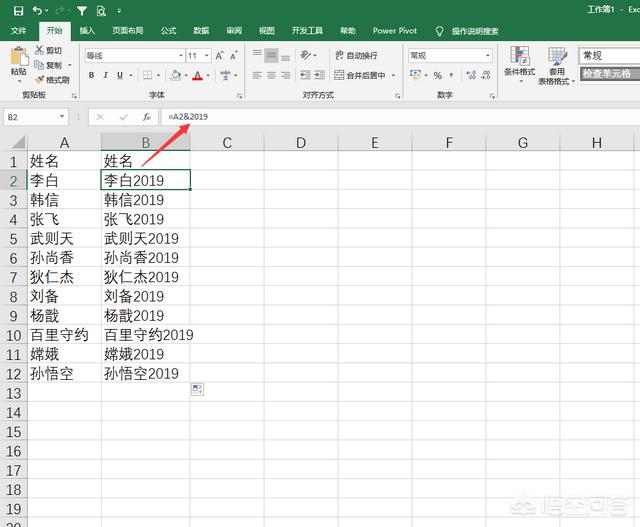Click the lightbulb Tell Me search icon

pyautogui.click(x=439, y=31)
